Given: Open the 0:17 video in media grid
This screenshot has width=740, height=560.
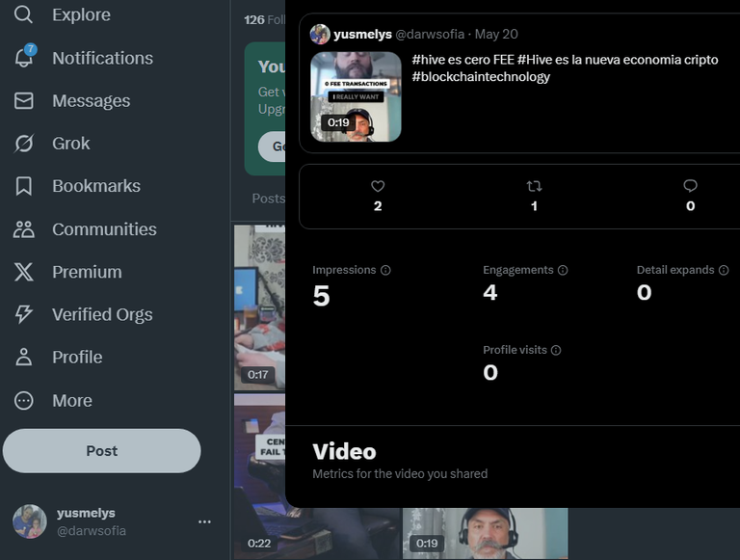Looking at the screenshot, I should pyautogui.click(x=259, y=307).
